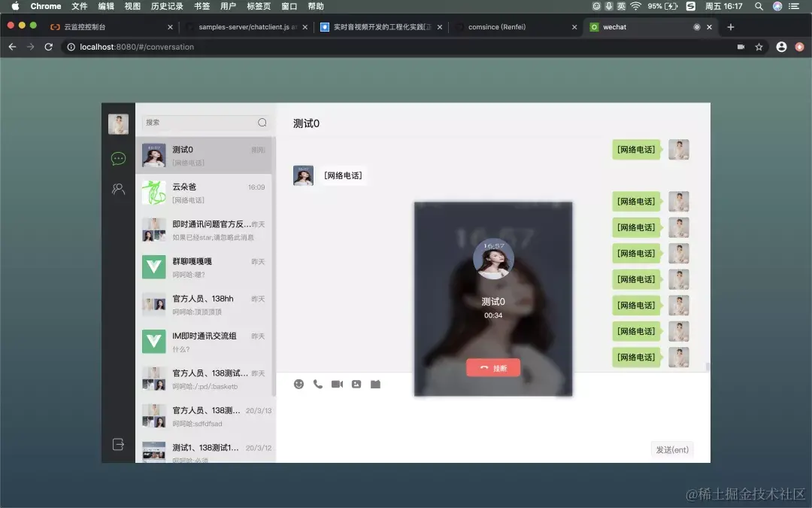Image resolution: width=812 pixels, height=508 pixels.
Task: Click the caller's circular avatar in call overlay
Action: pyautogui.click(x=493, y=259)
